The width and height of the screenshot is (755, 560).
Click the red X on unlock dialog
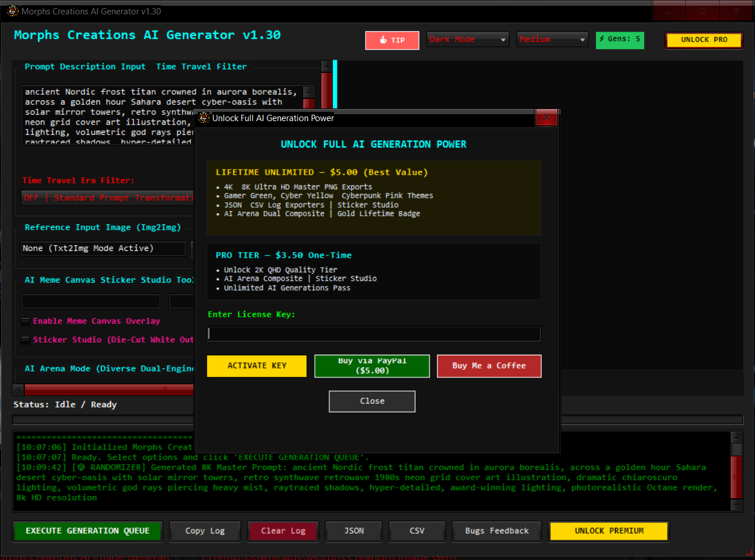(546, 118)
